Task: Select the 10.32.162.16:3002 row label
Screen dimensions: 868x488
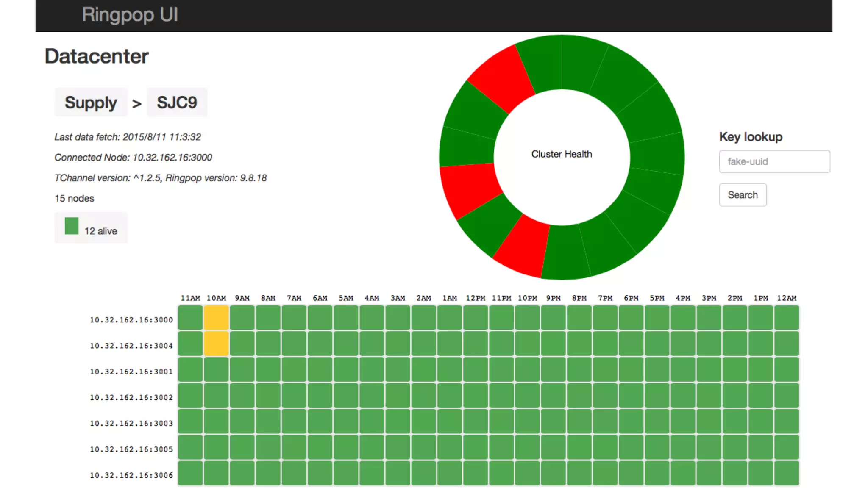Action: point(131,397)
